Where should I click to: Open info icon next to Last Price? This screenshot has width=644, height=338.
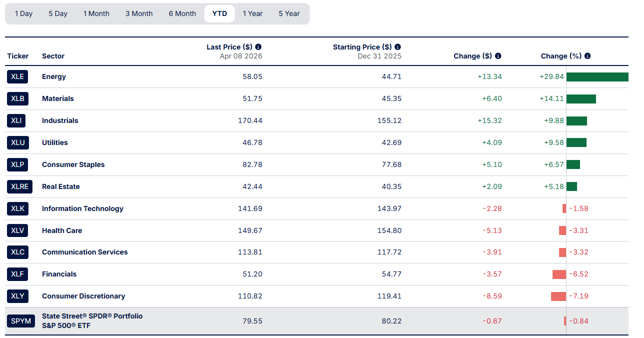[258, 47]
